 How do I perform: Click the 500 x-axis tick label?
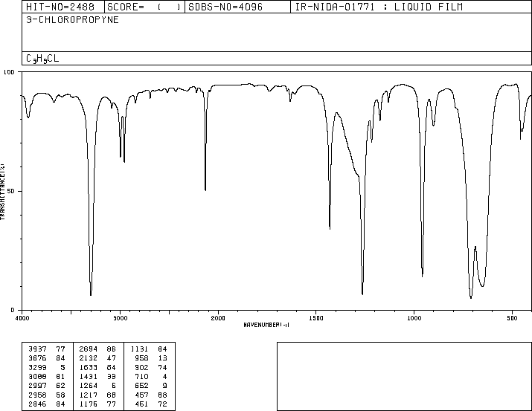coord(512,318)
